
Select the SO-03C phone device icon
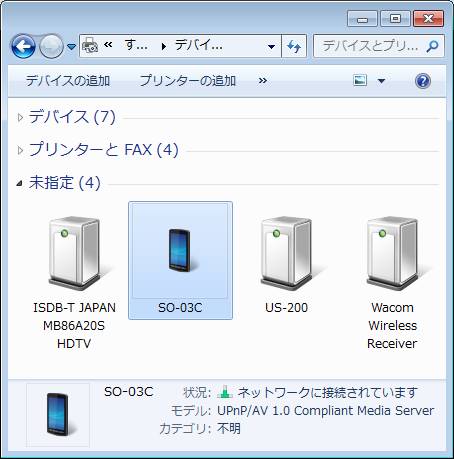pyautogui.click(x=180, y=250)
